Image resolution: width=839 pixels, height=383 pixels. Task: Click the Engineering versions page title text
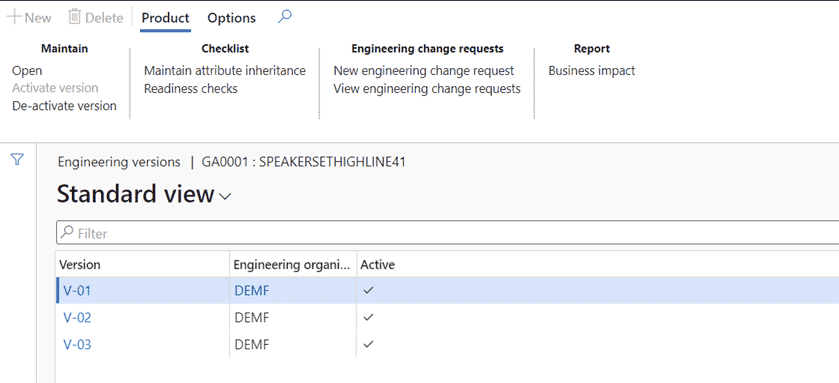[x=119, y=162]
